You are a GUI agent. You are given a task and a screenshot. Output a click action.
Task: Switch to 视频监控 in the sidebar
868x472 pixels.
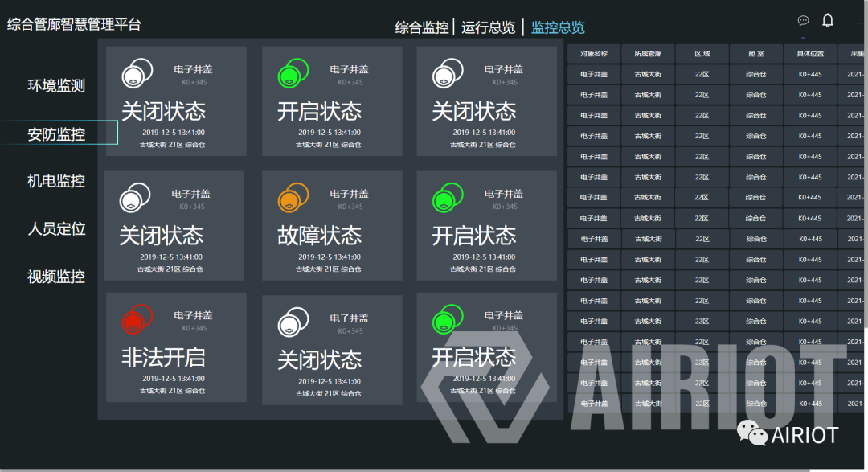click(56, 277)
